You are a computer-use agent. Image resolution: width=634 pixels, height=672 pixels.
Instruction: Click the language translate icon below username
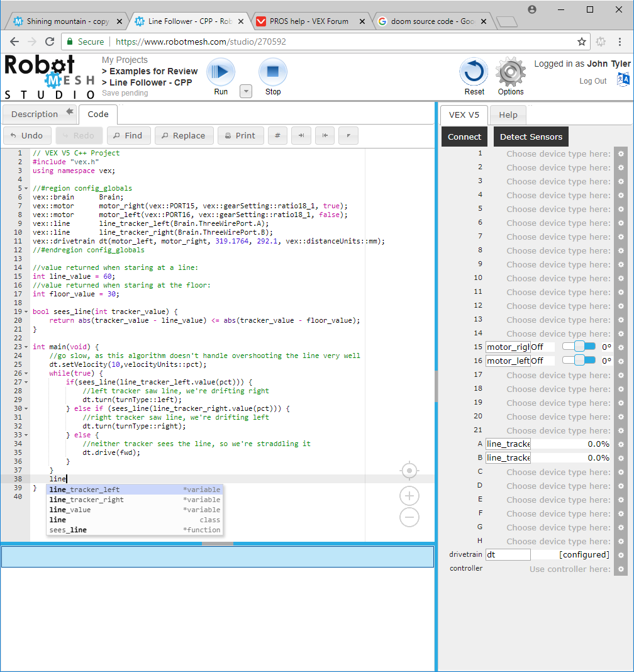[x=623, y=79]
